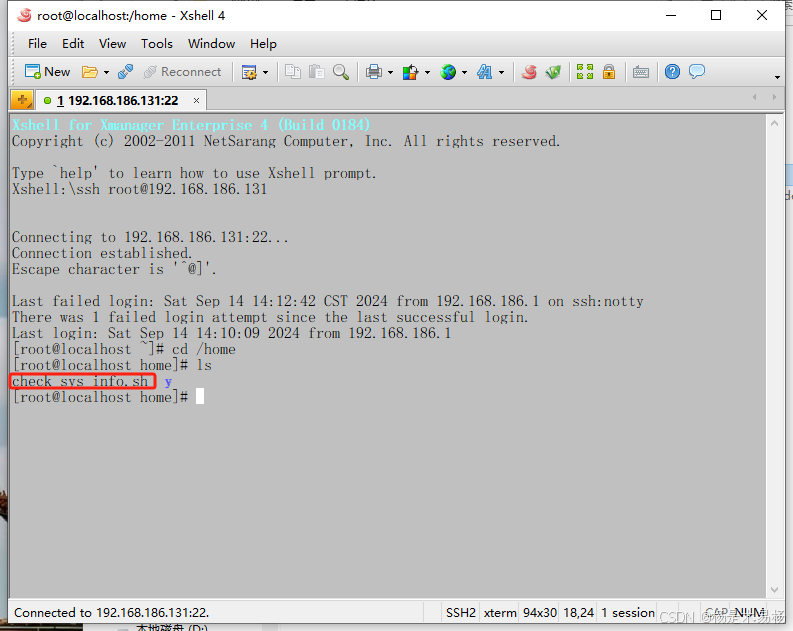Expand the Color Scheme dropdown arrow
Screen dimensions: 793x631
click(427, 73)
